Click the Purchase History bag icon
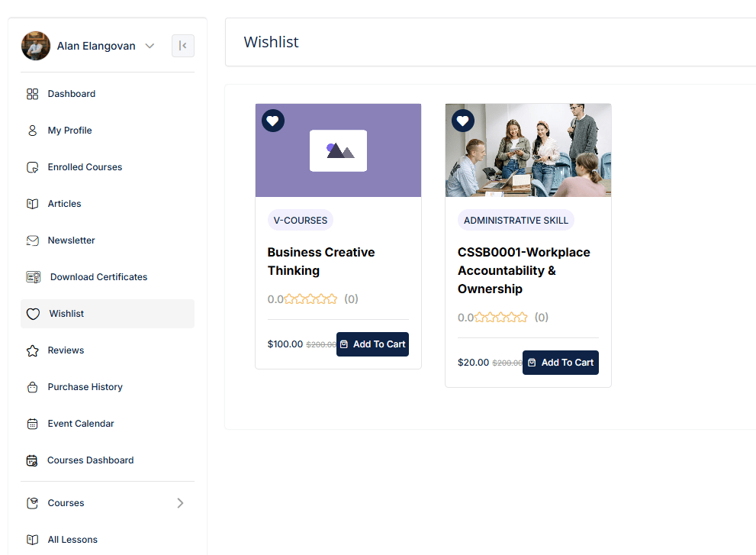 32,387
